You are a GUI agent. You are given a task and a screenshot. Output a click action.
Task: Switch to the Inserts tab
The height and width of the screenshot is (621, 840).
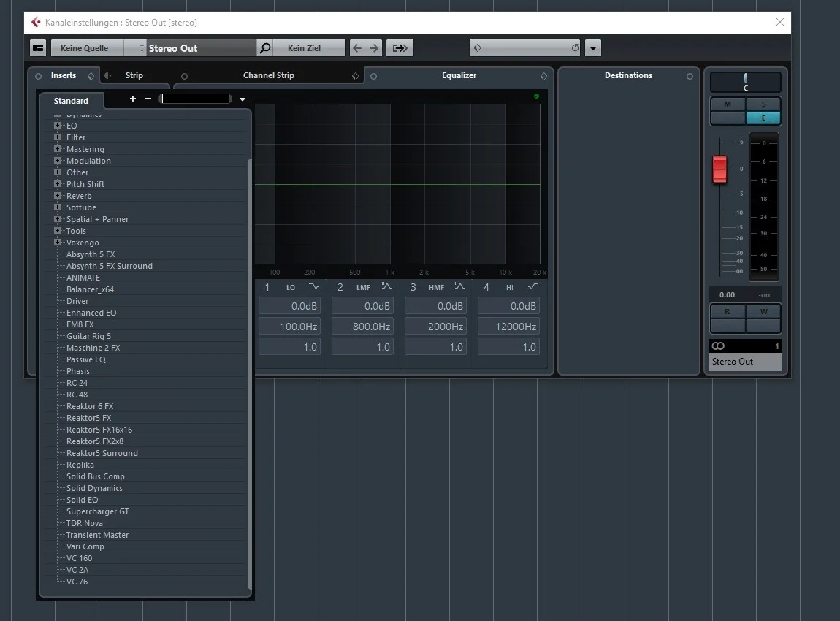64,75
